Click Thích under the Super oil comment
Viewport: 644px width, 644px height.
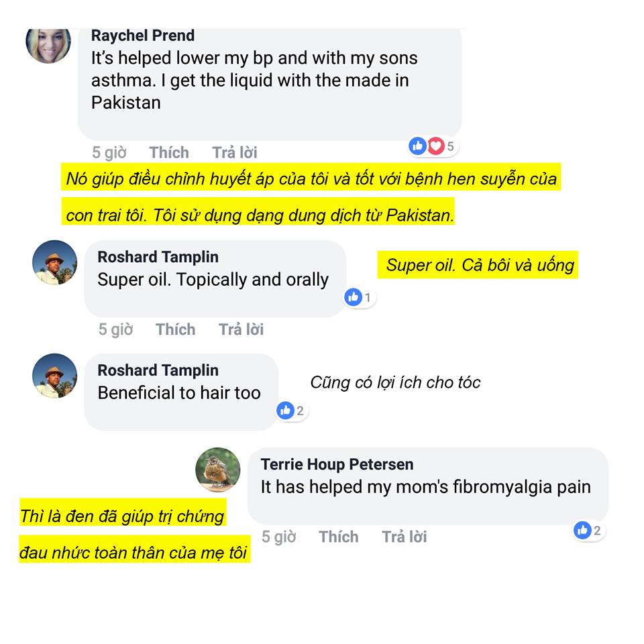[x=175, y=329]
